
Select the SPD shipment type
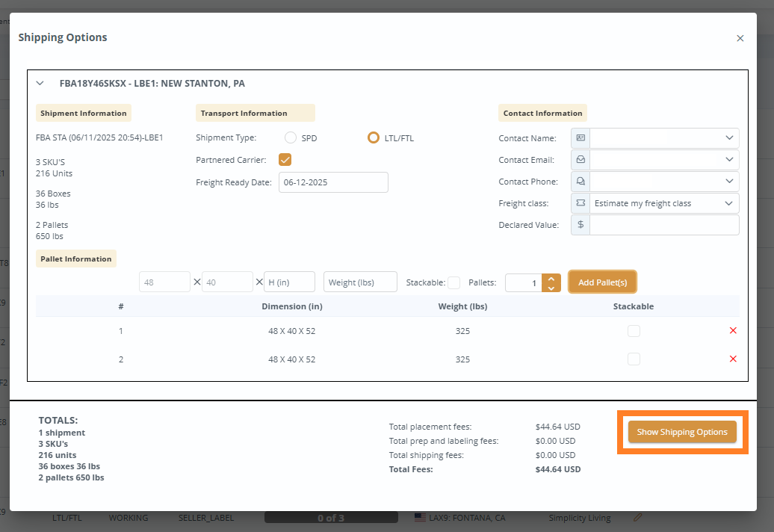coord(291,137)
